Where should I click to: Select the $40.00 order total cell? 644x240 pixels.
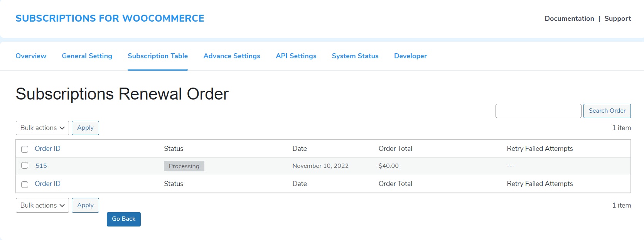click(388, 166)
